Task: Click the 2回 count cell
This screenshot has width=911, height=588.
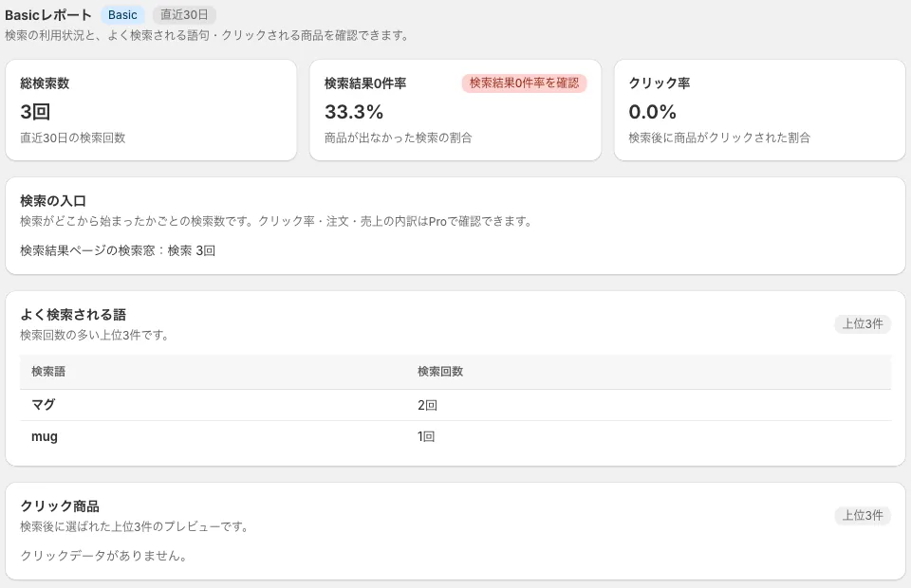Action: point(427,405)
